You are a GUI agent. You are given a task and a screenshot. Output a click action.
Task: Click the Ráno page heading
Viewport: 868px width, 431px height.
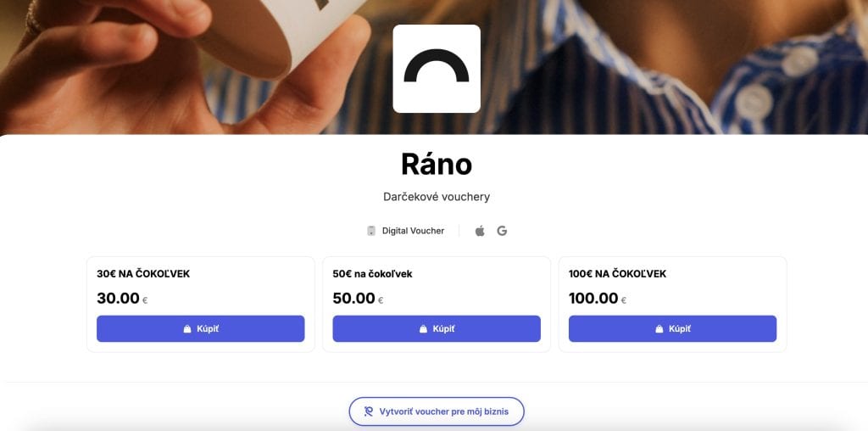pyautogui.click(x=437, y=164)
